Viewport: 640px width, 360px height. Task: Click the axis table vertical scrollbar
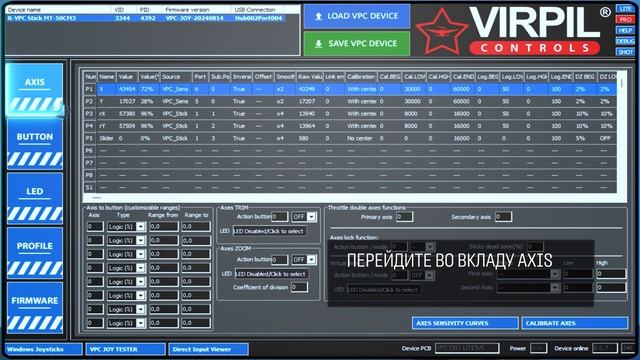click(x=622, y=131)
